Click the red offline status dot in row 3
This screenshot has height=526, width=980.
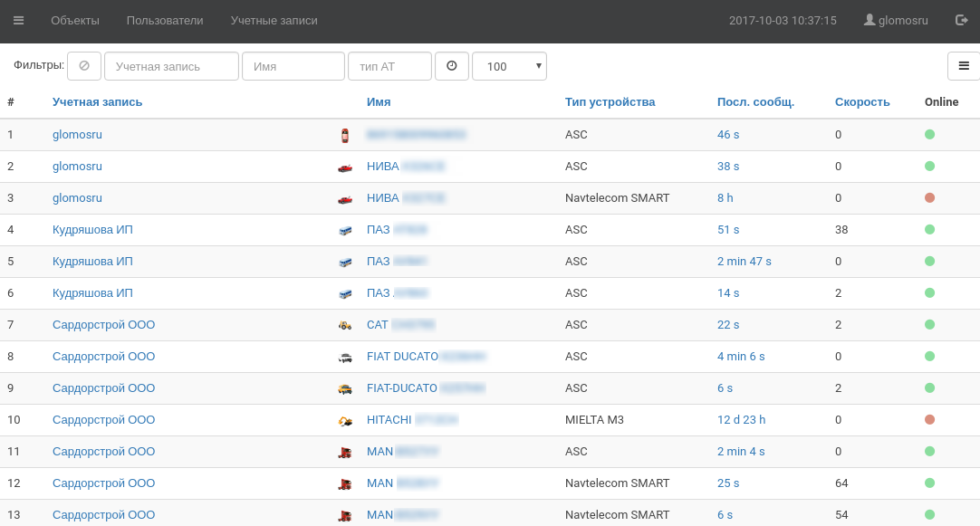click(929, 198)
